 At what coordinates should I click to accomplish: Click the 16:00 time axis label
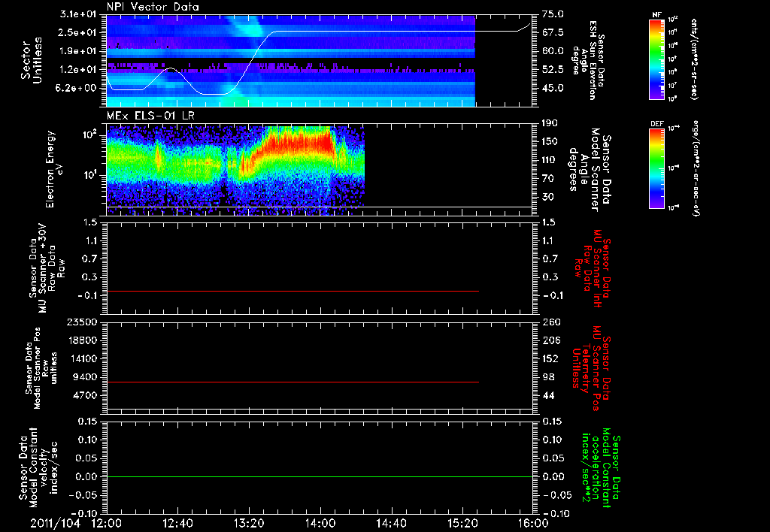tap(533, 523)
